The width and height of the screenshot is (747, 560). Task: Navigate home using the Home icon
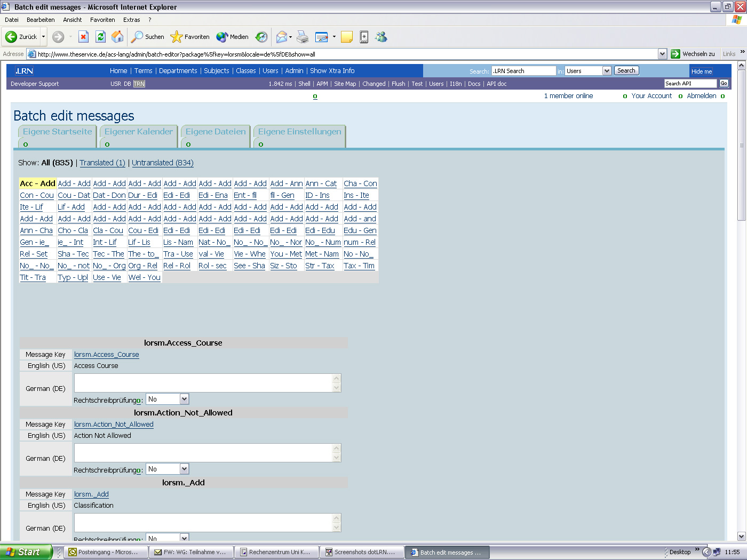pyautogui.click(x=118, y=37)
